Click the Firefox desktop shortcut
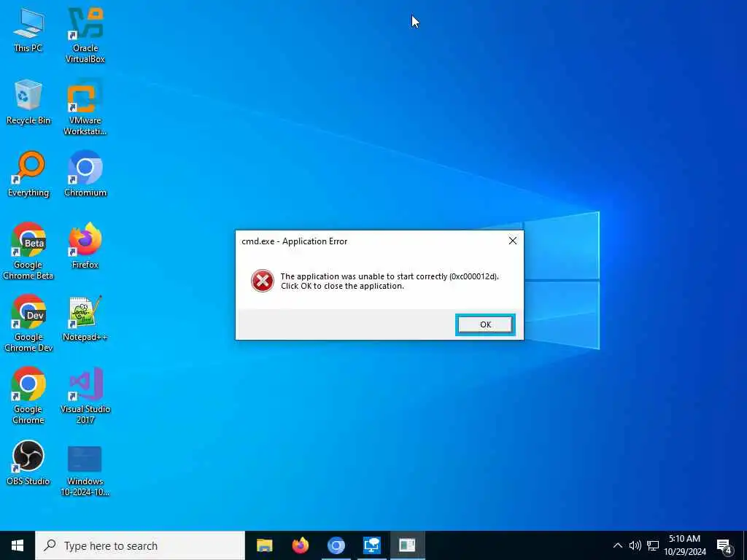This screenshot has height=560, width=747. [x=85, y=246]
